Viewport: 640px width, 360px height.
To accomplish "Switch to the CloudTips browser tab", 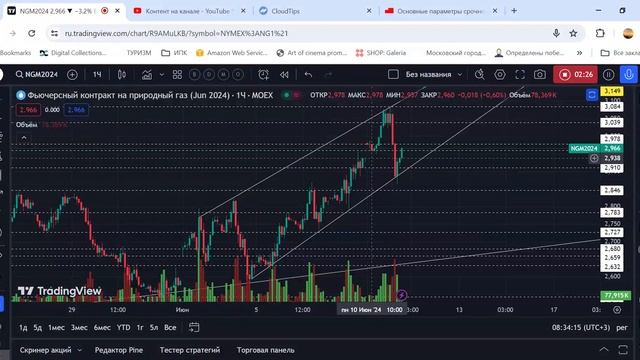I will click(286, 11).
